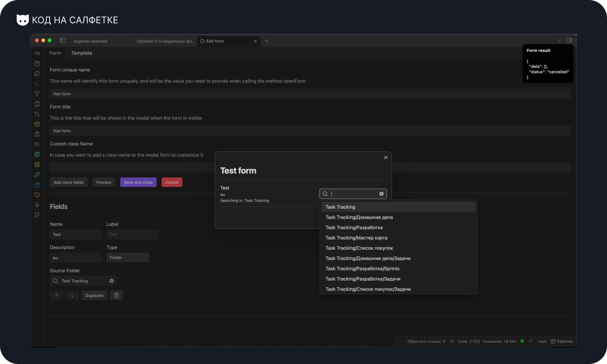Click the book bookmark ribbon icon
607x364 pixels.
click(37, 134)
